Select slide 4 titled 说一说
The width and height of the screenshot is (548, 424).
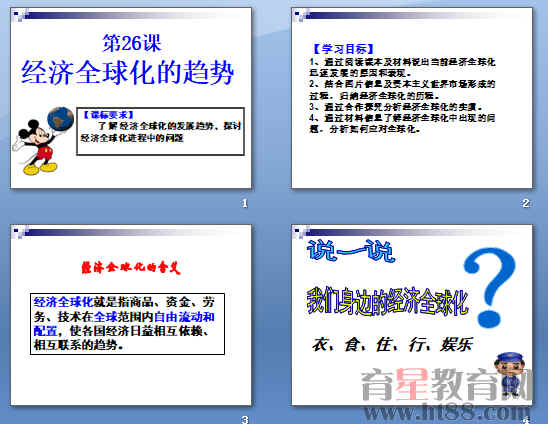pyautogui.click(x=412, y=315)
